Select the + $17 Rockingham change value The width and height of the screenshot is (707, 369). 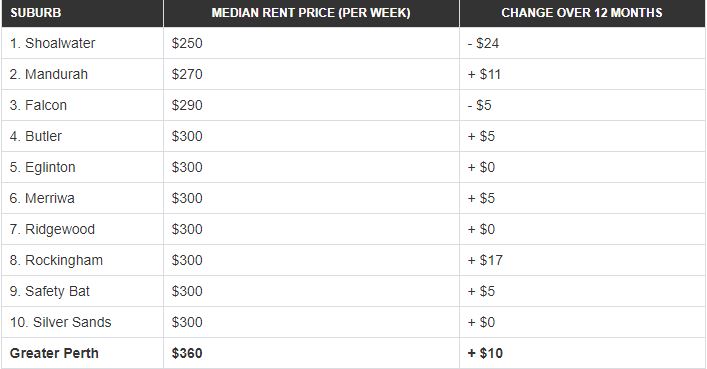click(485, 260)
